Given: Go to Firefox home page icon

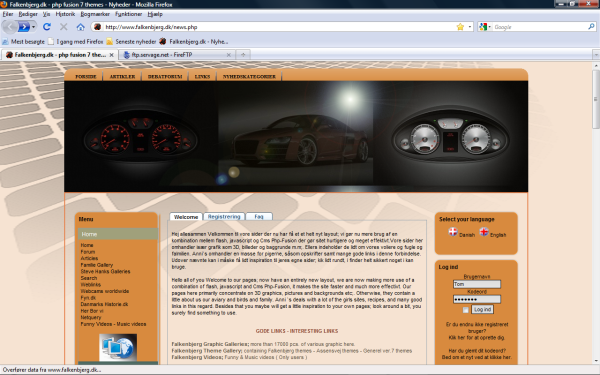Looking at the screenshot, I should click(80, 27).
